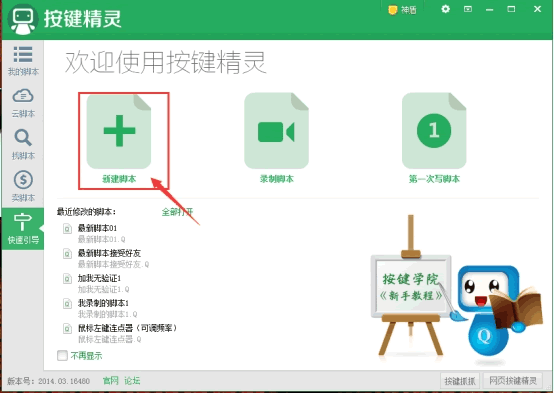Click the file path 我录制的脚本1.Q
This screenshot has width=554, height=393.
pyautogui.click(x=107, y=314)
